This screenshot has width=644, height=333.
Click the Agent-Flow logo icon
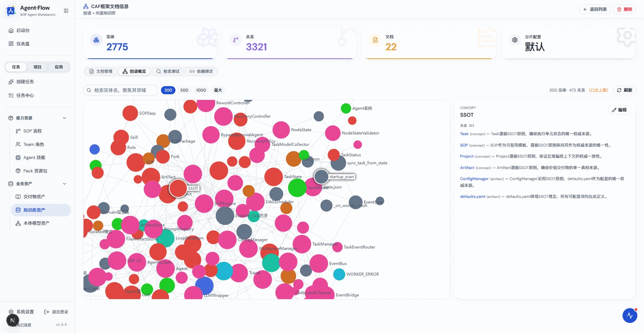(x=11, y=11)
